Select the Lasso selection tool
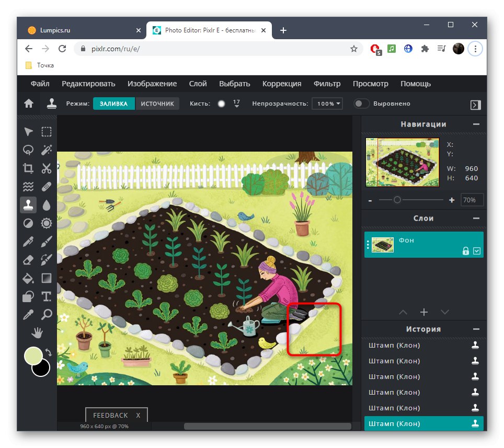 tap(28, 150)
